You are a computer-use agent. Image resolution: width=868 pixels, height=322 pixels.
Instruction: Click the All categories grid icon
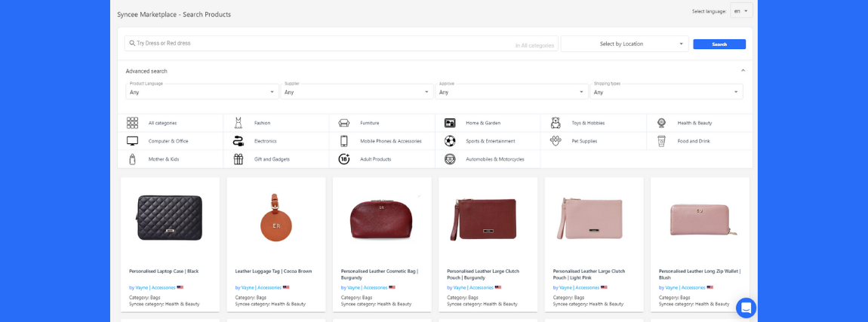tap(133, 123)
